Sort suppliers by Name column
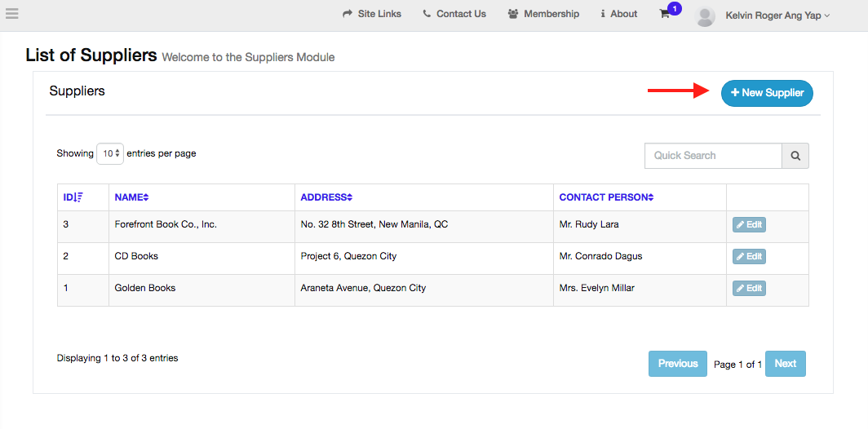Image resolution: width=868 pixels, height=429 pixels. pyautogui.click(x=131, y=197)
